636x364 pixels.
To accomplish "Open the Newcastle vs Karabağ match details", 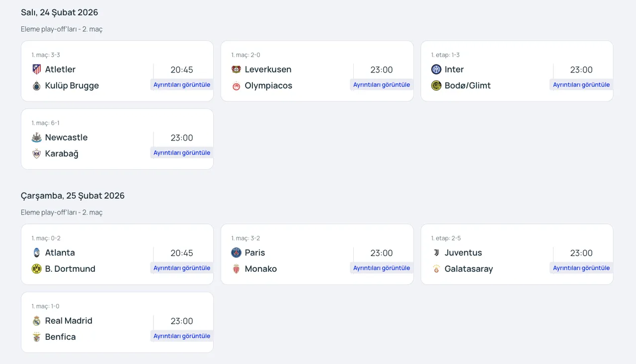I will pyautogui.click(x=181, y=152).
